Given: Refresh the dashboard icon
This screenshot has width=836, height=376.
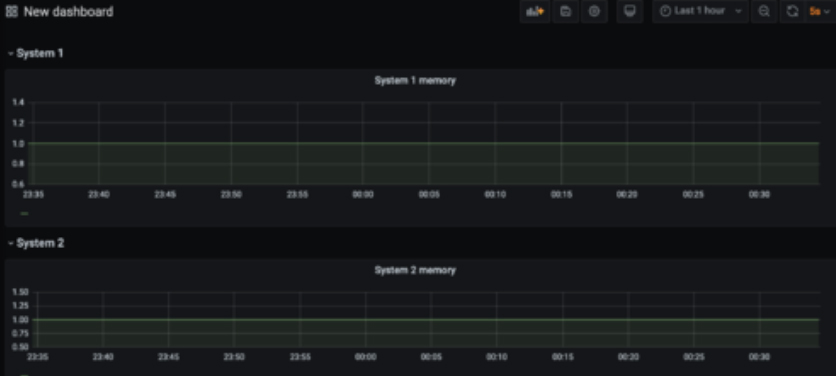Looking at the screenshot, I should (x=792, y=11).
